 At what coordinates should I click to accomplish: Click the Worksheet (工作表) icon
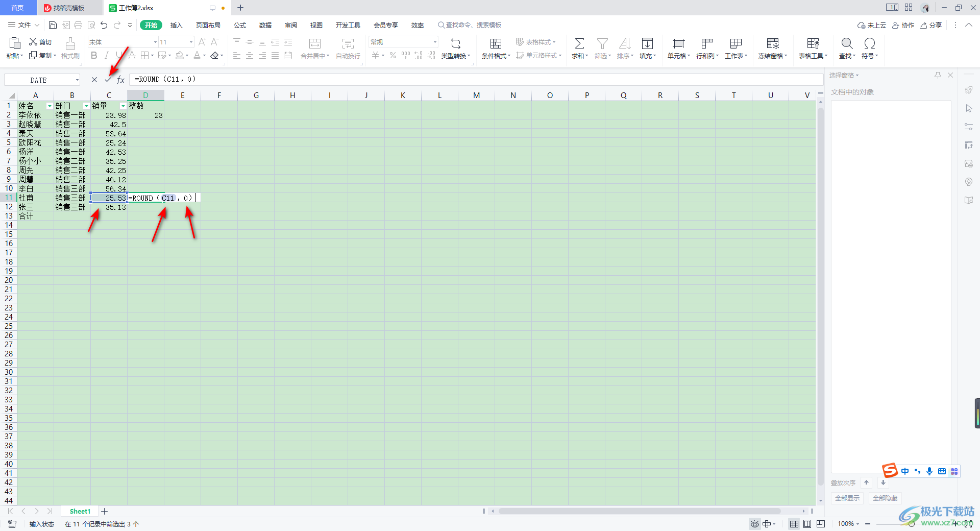point(736,43)
